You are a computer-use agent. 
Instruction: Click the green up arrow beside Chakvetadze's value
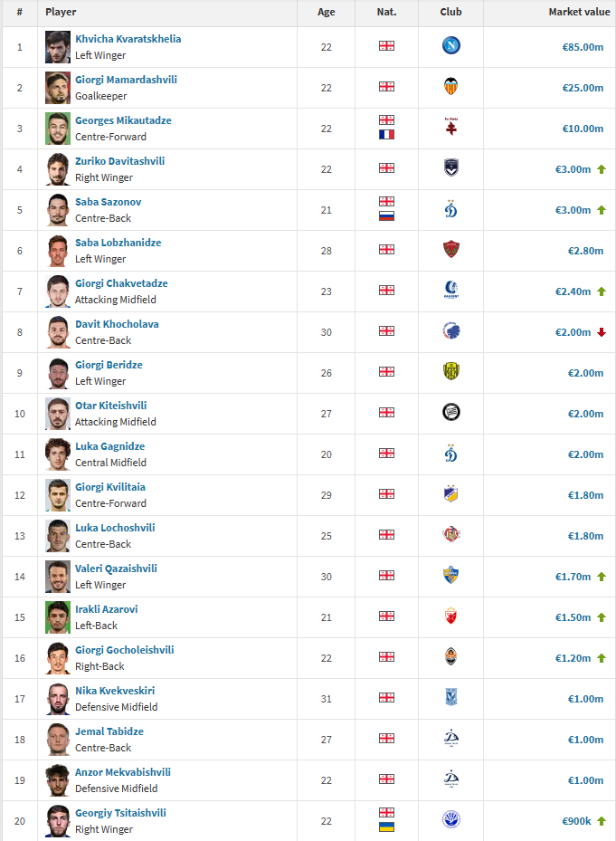tap(601, 291)
